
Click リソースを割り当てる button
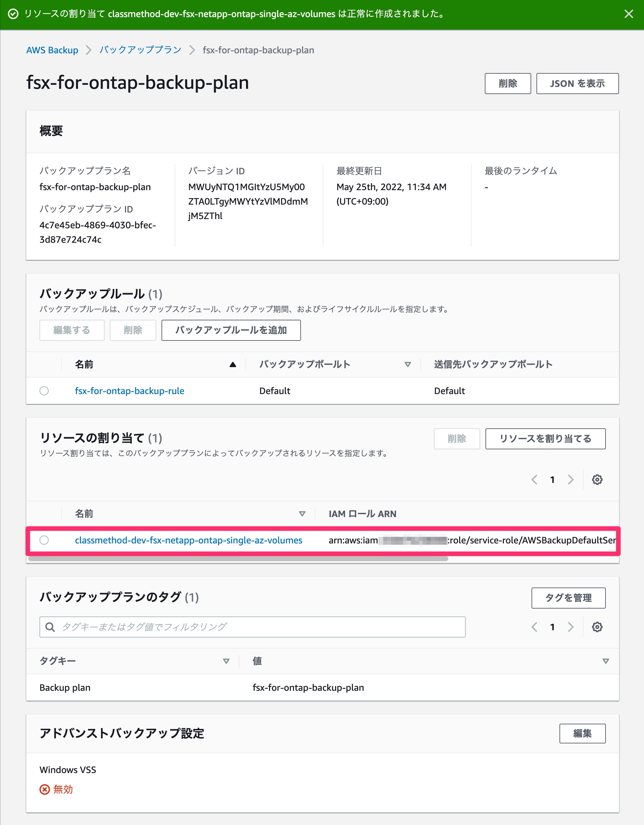[x=545, y=438]
